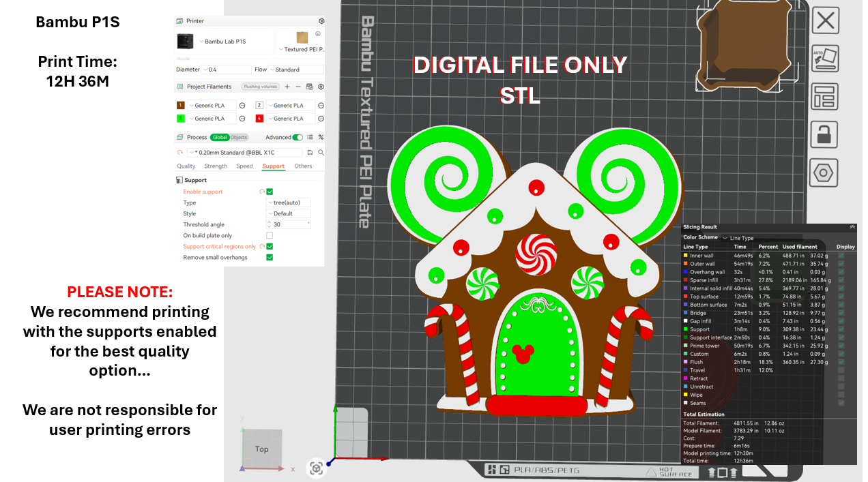Select filament 4's red color swatch
868x482 pixels.
coord(258,118)
